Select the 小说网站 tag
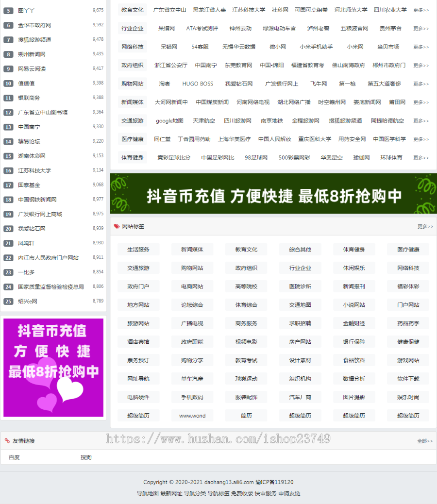The image size is (437, 504). (354, 305)
